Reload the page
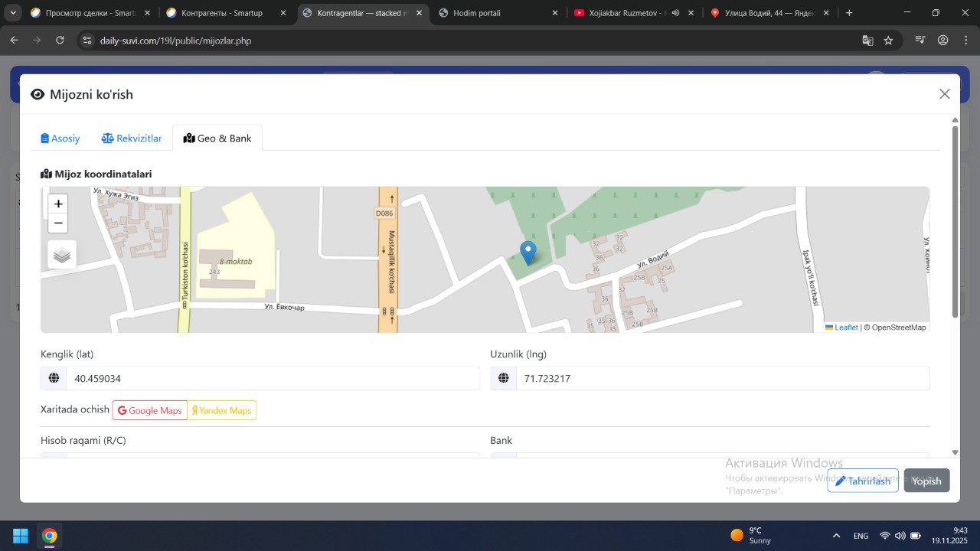The width and height of the screenshot is (980, 551). (x=60, y=41)
